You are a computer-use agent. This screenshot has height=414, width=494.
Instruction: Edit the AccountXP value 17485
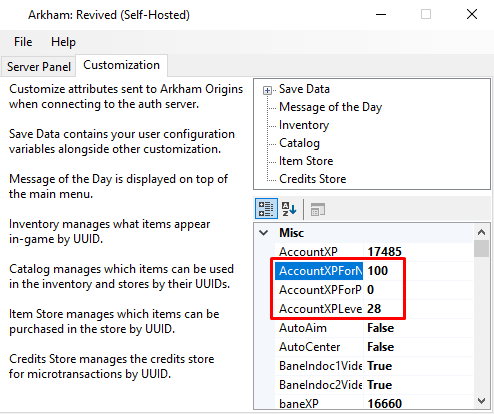pos(418,252)
